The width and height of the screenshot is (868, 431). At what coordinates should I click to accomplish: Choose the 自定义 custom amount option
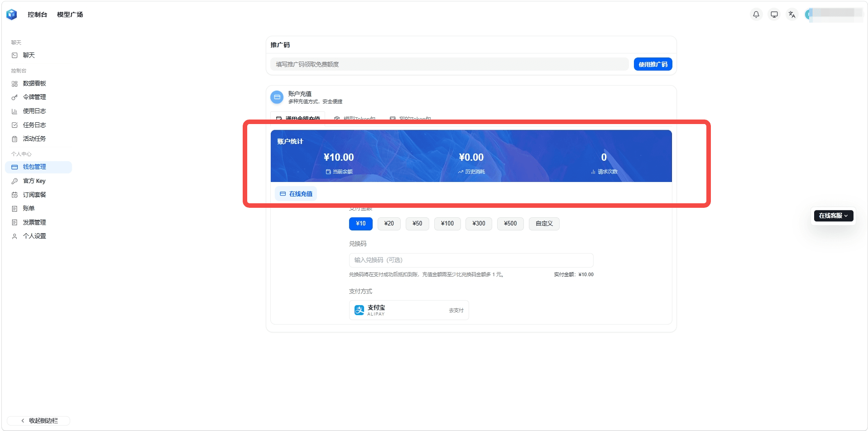coord(544,224)
